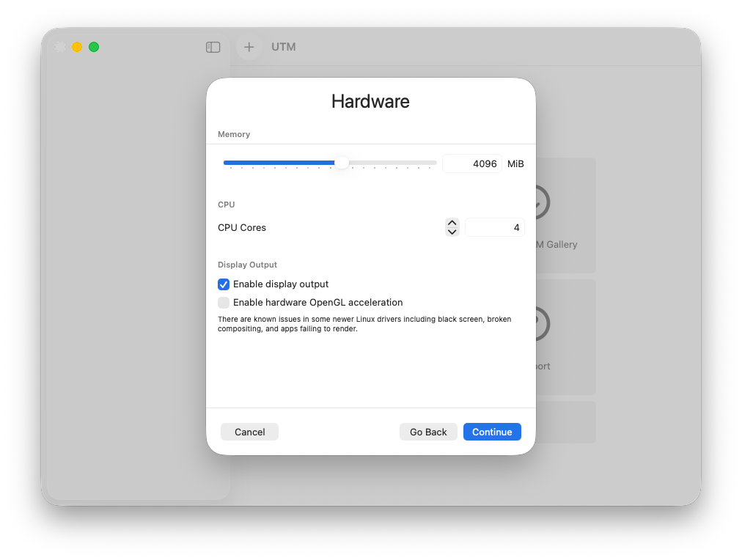The width and height of the screenshot is (742, 560).
Task: Click the plus icon to add VM
Action: (x=249, y=47)
